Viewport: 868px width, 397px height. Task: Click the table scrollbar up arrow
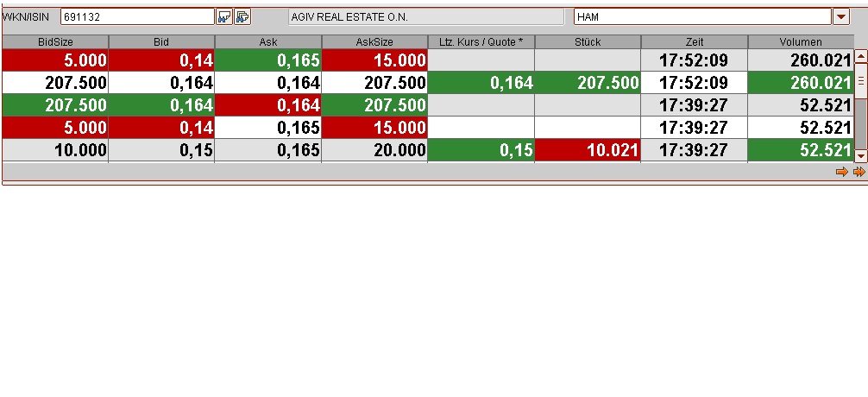click(x=861, y=56)
